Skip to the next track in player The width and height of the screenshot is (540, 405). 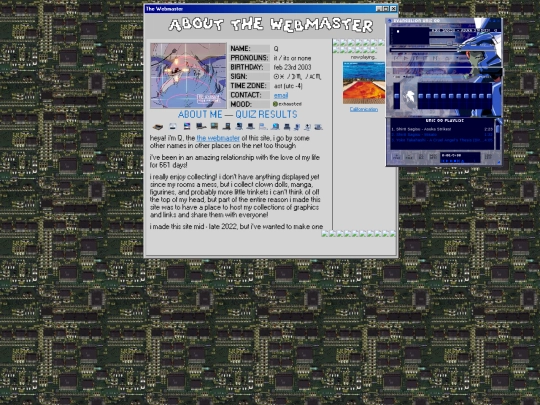tap(435, 58)
